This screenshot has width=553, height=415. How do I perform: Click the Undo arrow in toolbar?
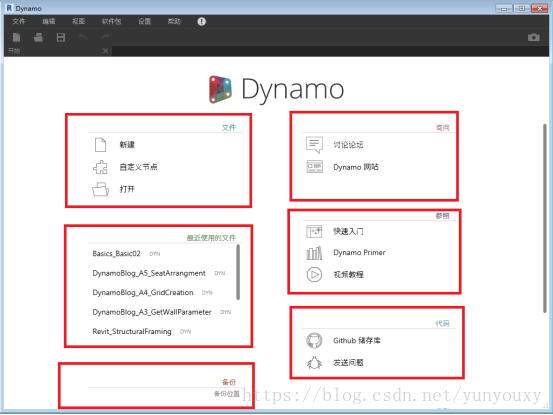(83, 37)
